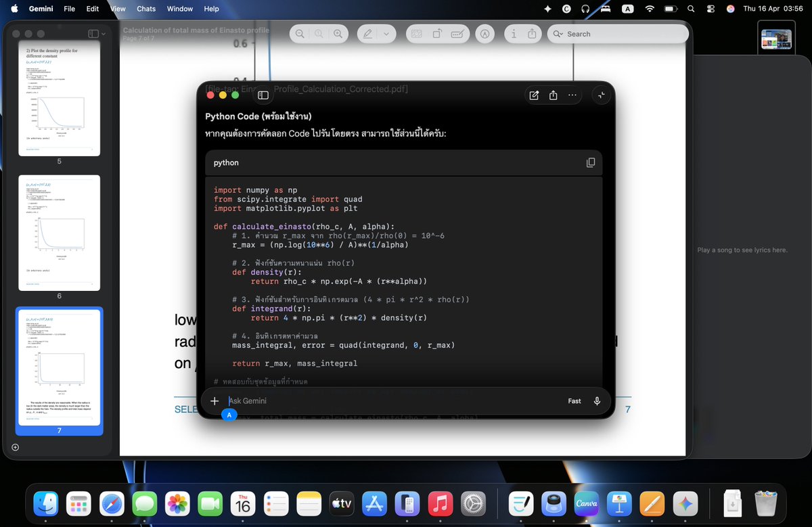Screen dimensions: 812x527
Task: Share the PDF from Preview toolbar
Action: point(532,34)
